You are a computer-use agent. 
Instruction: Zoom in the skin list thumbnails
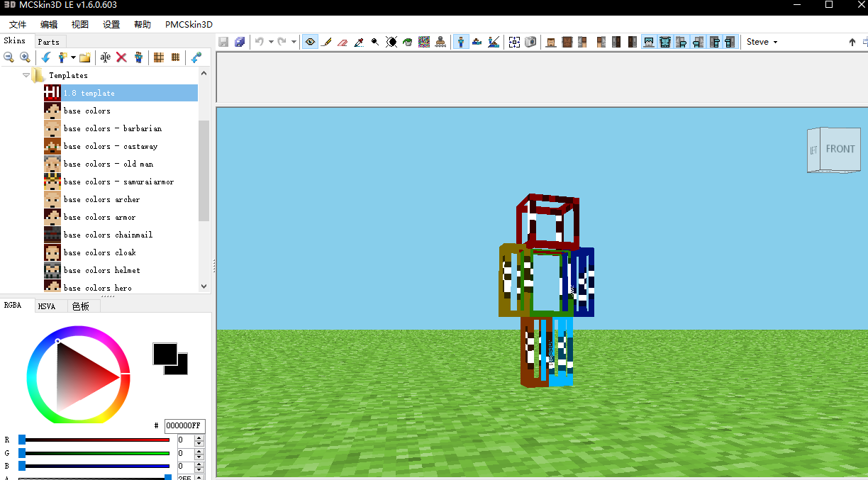coord(25,57)
